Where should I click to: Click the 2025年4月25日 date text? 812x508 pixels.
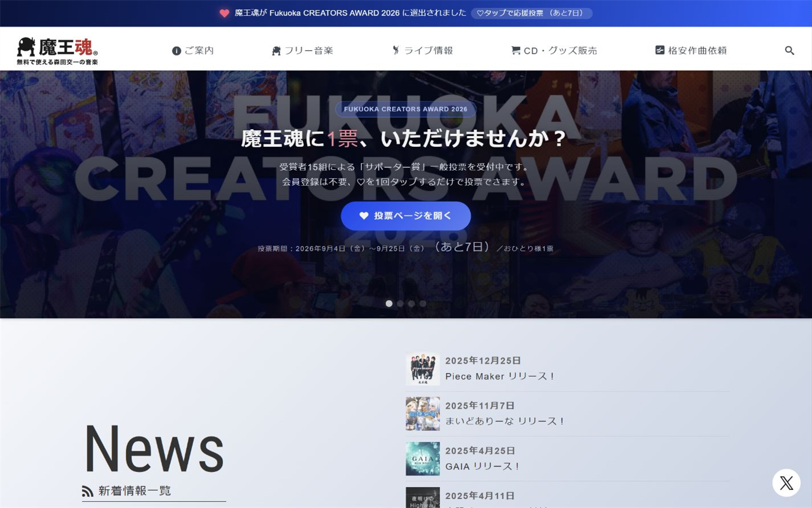pos(480,451)
